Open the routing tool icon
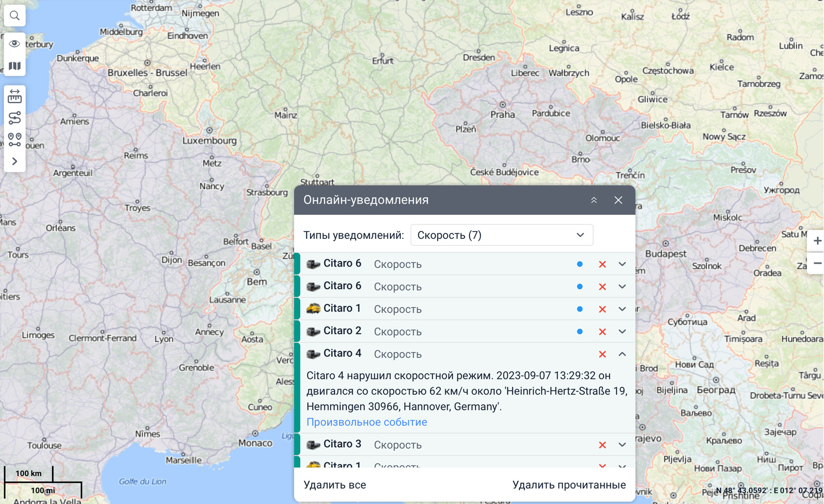The width and height of the screenshot is (824, 504). (x=14, y=118)
